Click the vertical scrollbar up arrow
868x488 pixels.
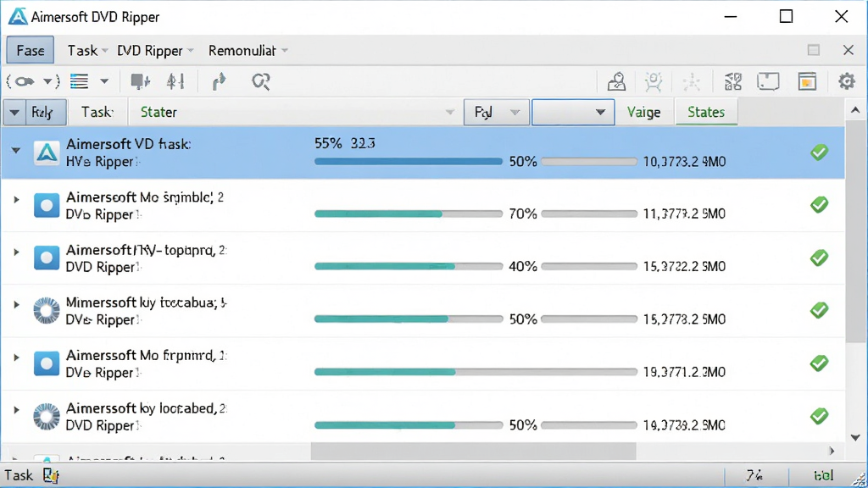point(856,111)
